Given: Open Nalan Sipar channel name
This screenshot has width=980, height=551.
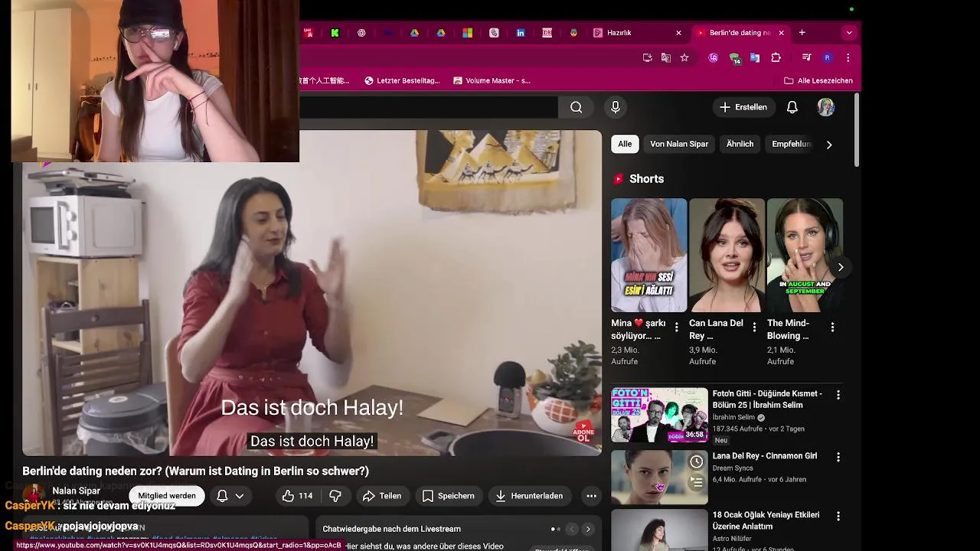Looking at the screenshot, I should pyautogui.click(x=76, y=491).
